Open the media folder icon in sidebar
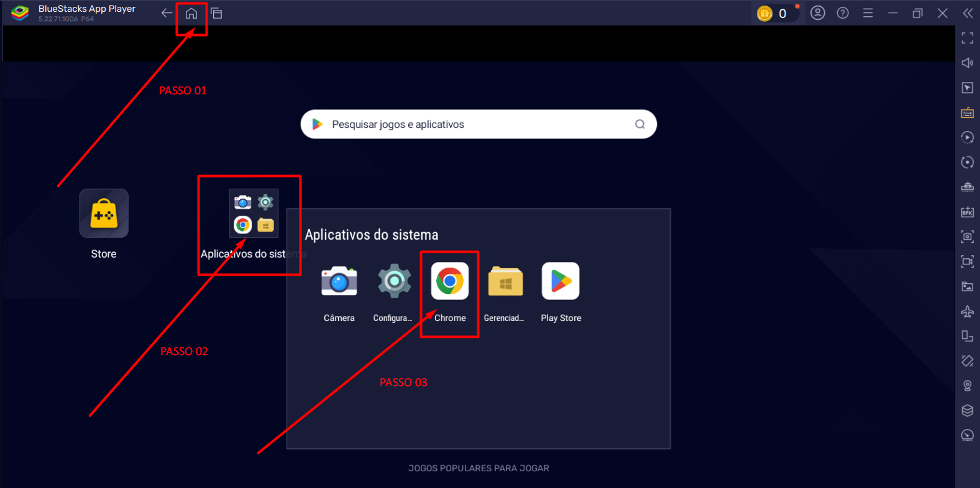The image size is (980, 488). [968, 286]
